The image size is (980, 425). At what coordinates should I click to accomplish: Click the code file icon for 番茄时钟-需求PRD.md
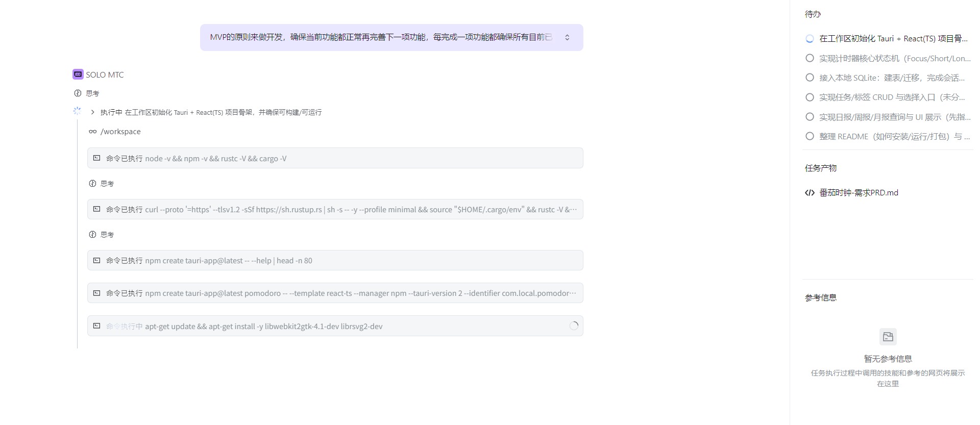pos(810,193)
